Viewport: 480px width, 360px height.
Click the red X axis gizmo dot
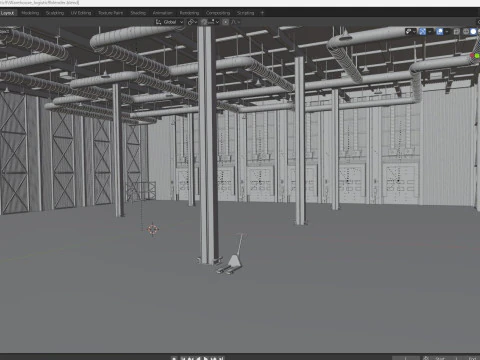472,55
